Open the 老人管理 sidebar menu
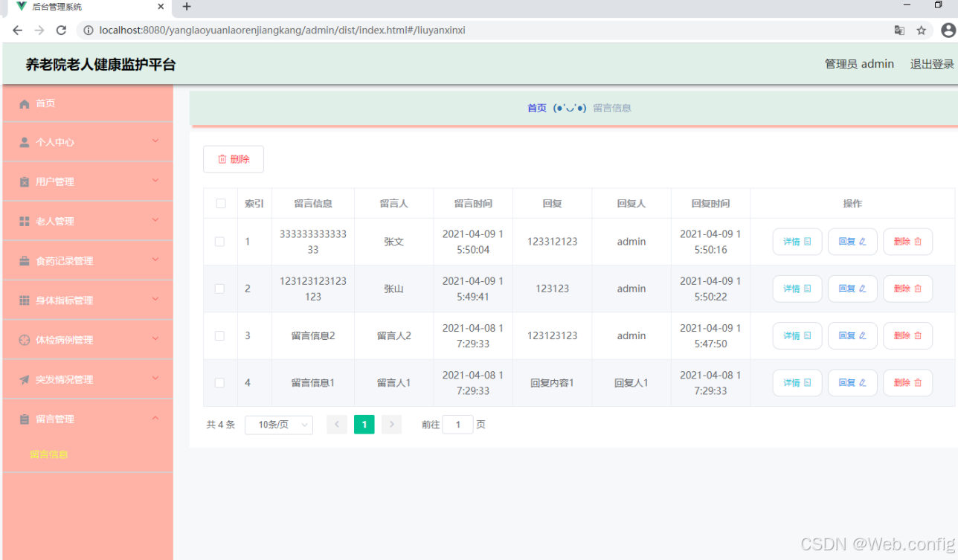958x560 pixels. tap(88, 221)
